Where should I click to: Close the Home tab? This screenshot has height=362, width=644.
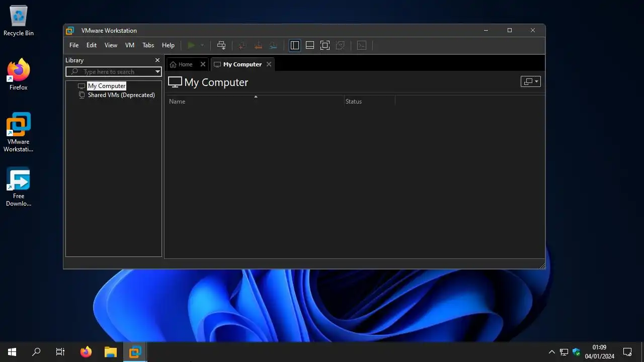pos(203,64)
